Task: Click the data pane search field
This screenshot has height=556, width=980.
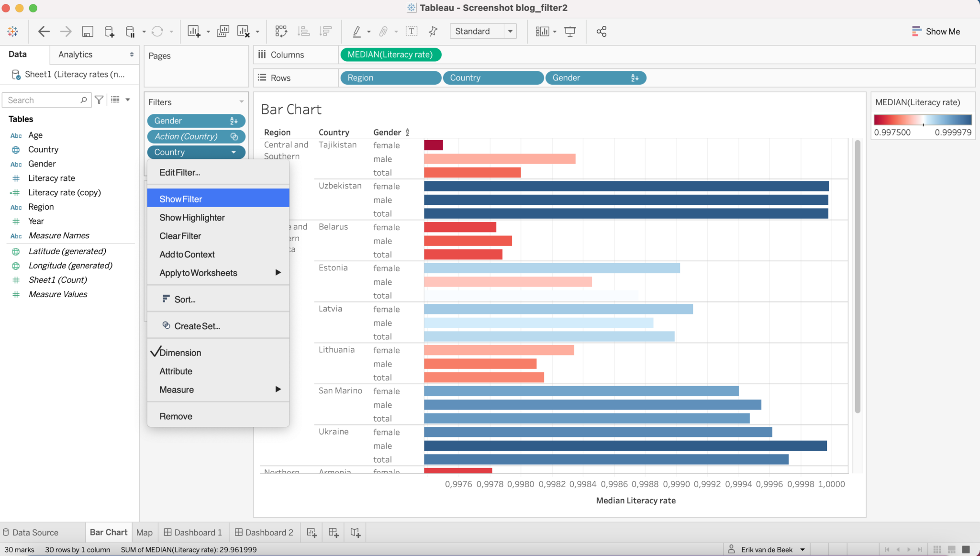Action: [43, 100]
